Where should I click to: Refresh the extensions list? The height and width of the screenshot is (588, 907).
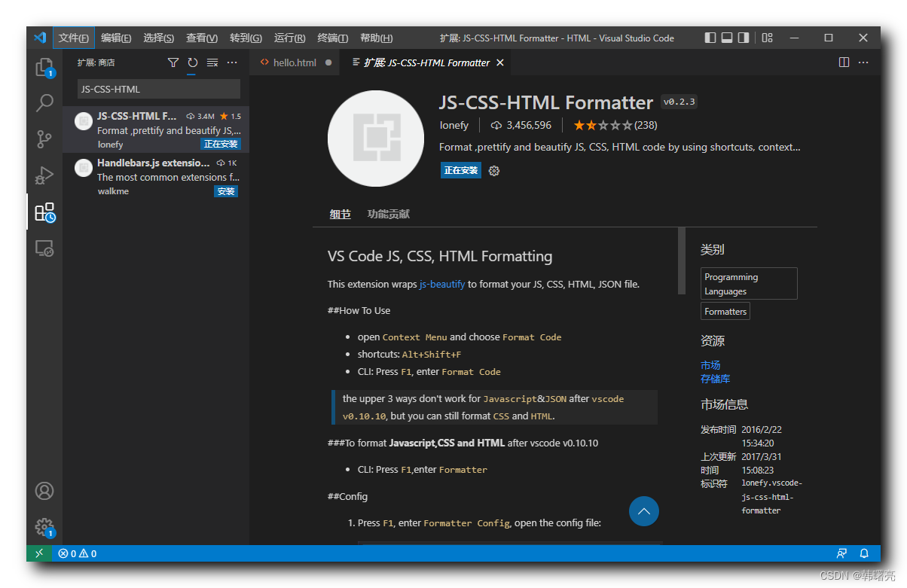click(x=192, y=62)
